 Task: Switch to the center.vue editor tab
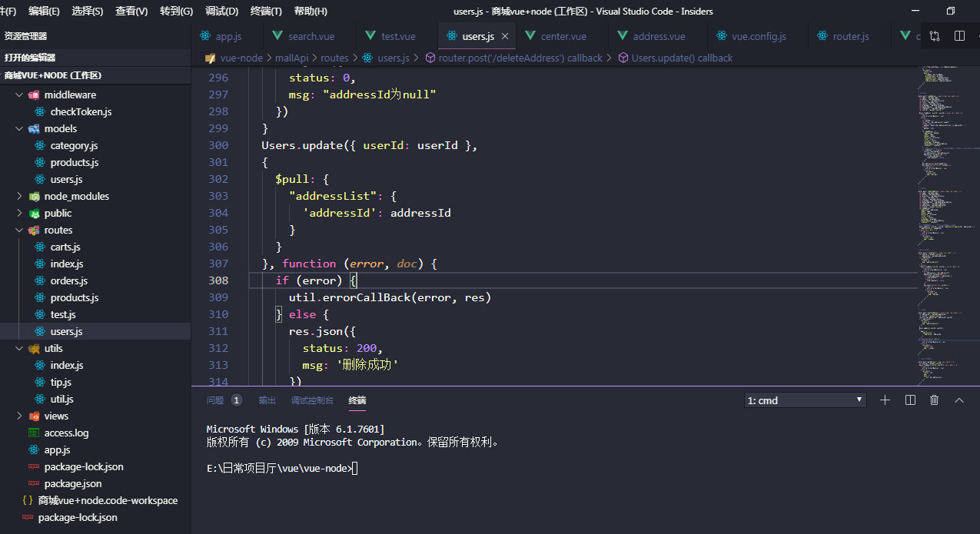click(x=563, y=36)
